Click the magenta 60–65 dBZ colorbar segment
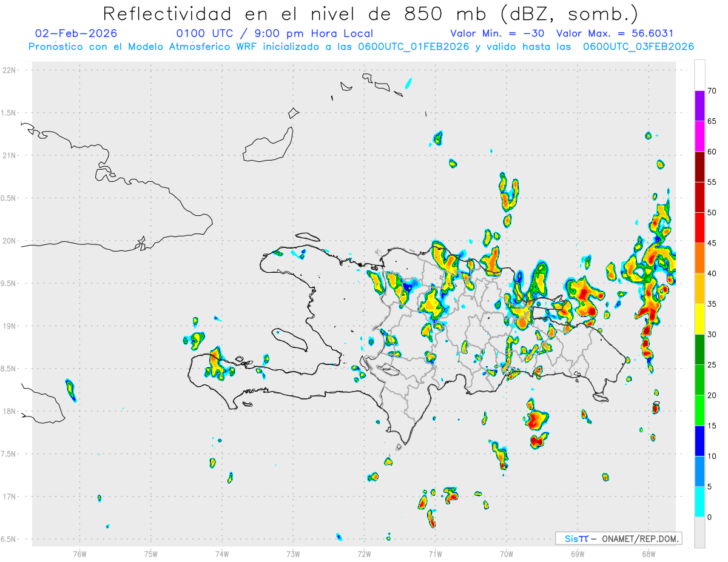Image resolution: width=728 pixels, height=562 pixels. pos(699,136)
